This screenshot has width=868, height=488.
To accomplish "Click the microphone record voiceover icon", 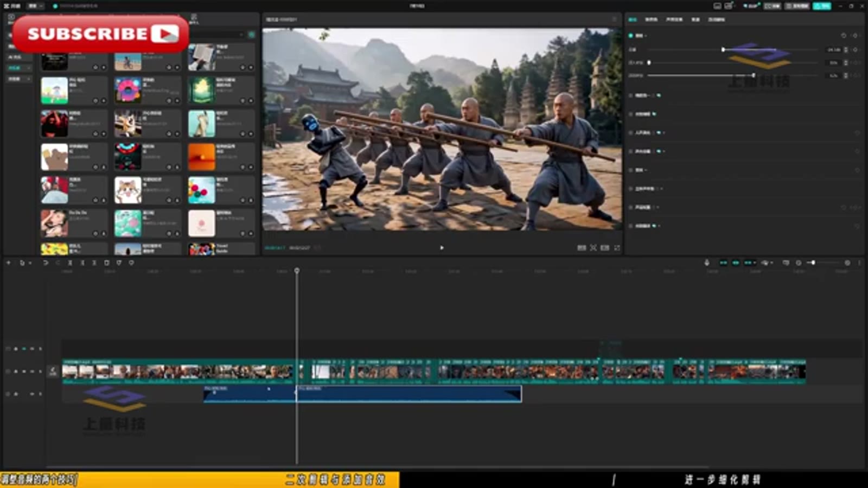I will point(706,262).
